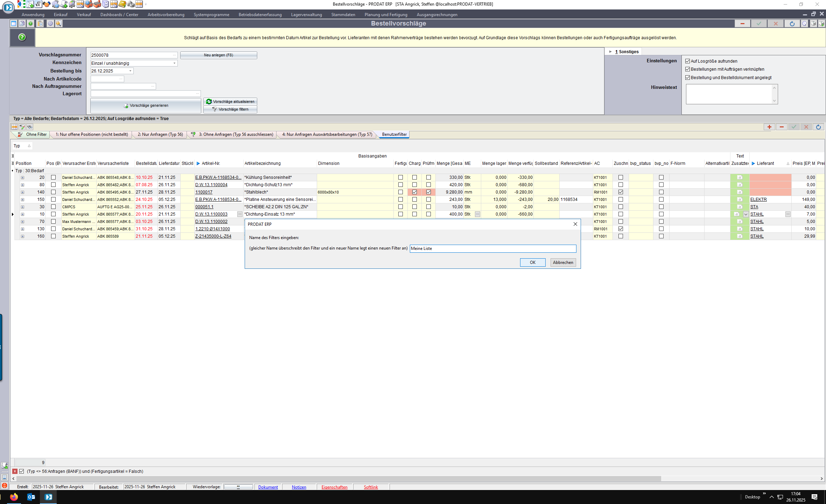The image size is (826, 504).
Task: Open the Bestellung bis date dropdown
Action: coord(131,71)
